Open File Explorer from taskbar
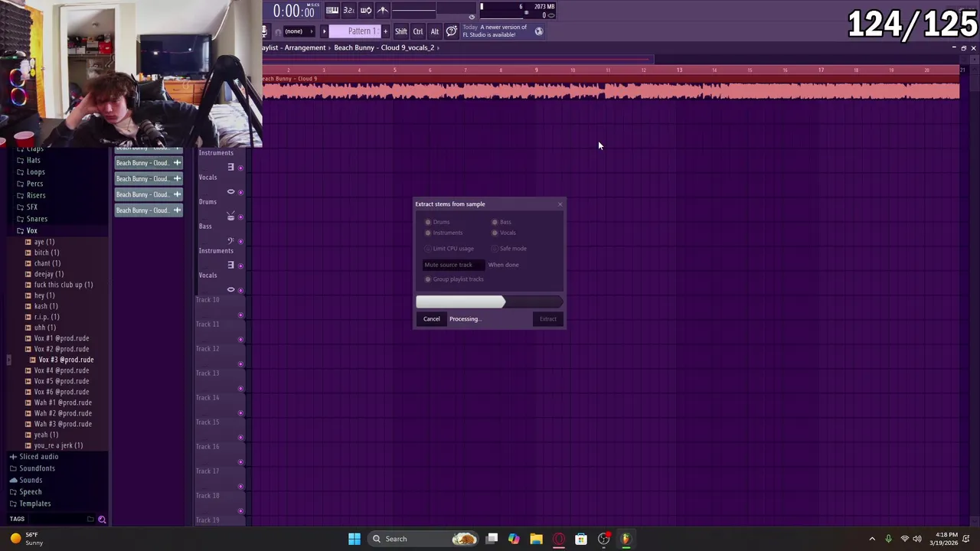Viewport: 980px width, 551px height. [x=536, y=539]
